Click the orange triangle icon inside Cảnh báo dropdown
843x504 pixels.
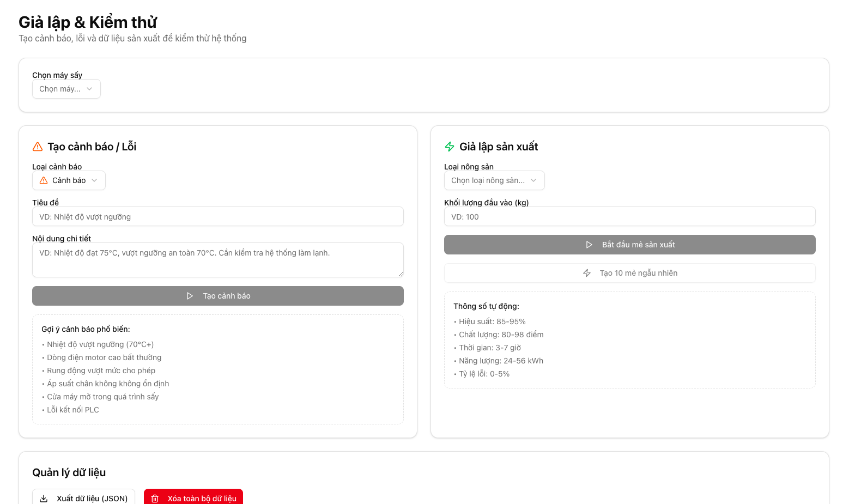tap(44, 180)
